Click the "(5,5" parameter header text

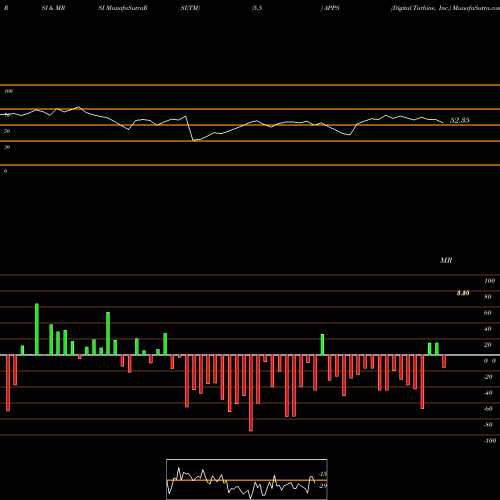click(x=257, y=8)
